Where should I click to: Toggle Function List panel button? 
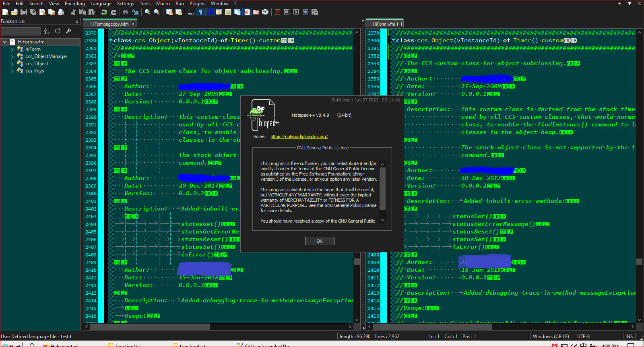[x=247, y=12]
